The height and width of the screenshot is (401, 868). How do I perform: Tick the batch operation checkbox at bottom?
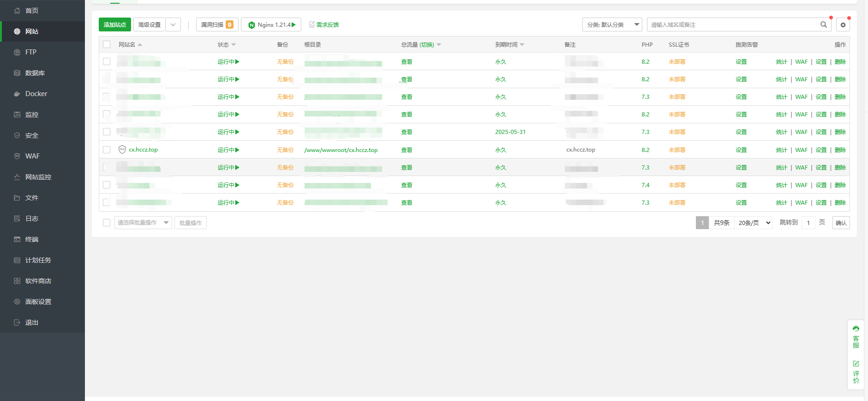(x=107, y=223)
